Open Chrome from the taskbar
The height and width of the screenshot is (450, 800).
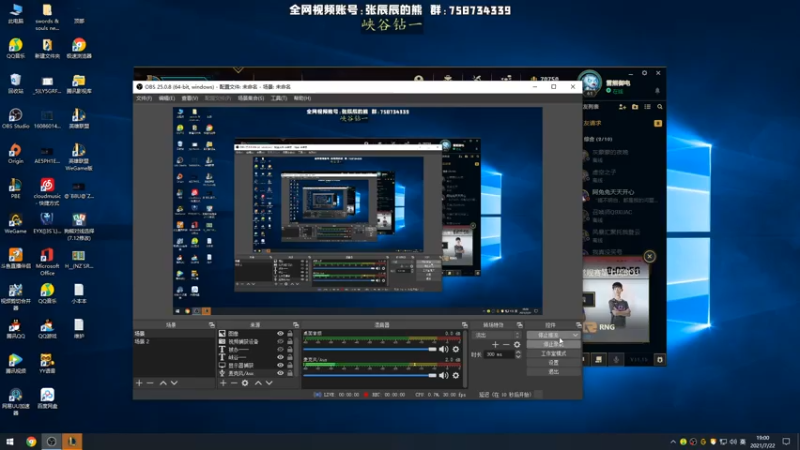tap(31, 441)
